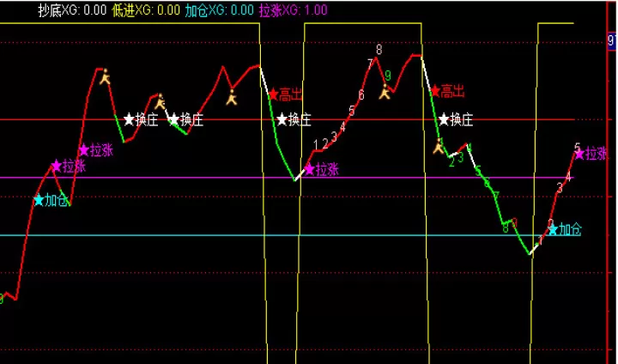Click the person icon below green number 9
This screenshot has height=364, width=618.
385,92
